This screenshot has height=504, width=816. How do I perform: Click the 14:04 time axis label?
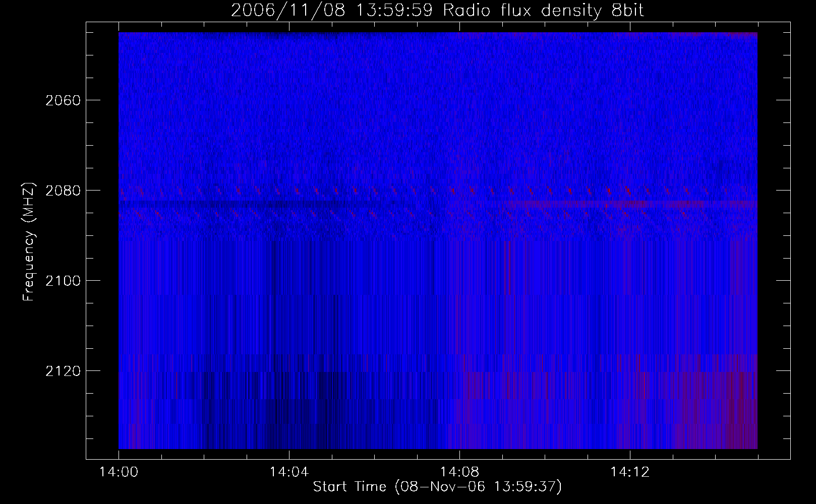[x=289, y=472]
